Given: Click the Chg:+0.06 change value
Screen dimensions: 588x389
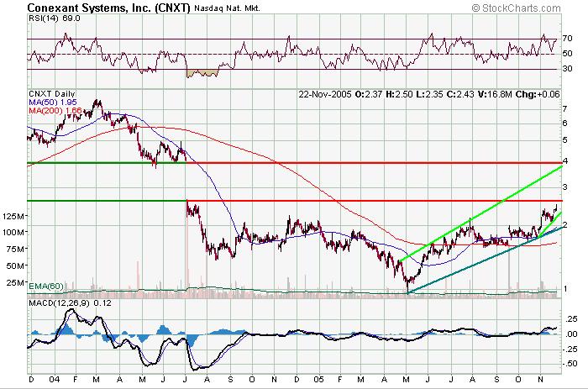Looking at the screenshot, I should [x=538, y=95].
